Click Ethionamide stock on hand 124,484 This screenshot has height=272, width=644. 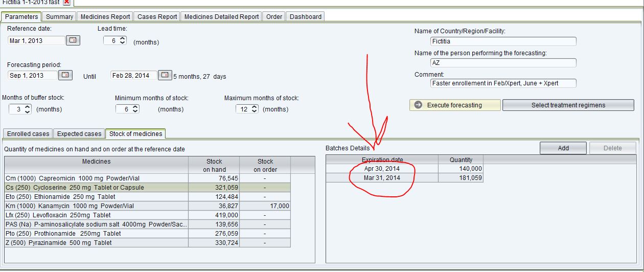pyautogui.click(x=214, y=196)
